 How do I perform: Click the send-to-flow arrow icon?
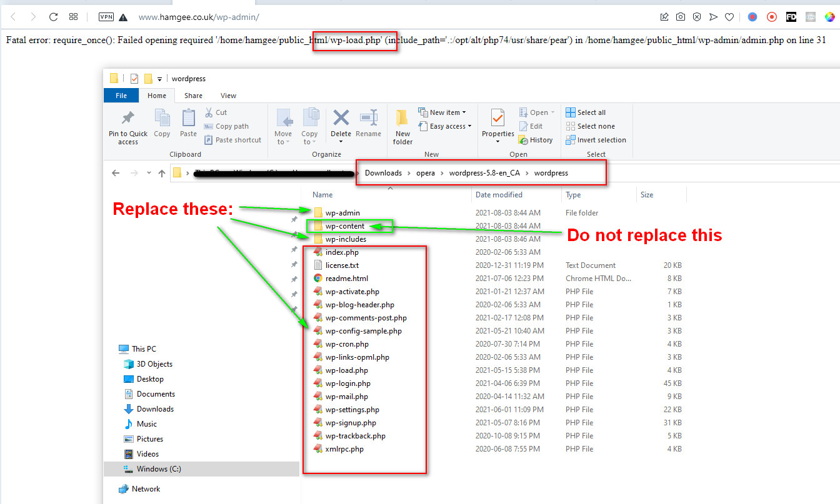pos(713,17)
